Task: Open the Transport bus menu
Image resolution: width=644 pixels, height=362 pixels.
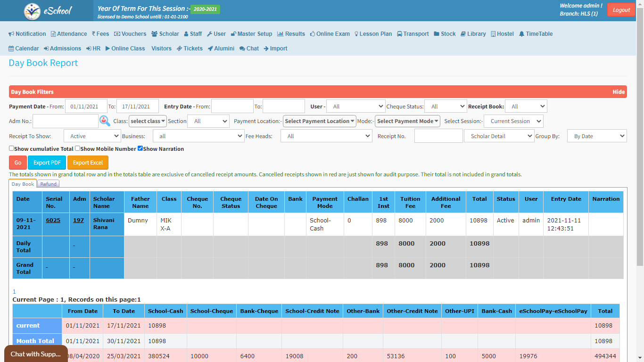Action: [x=413, y=34]
